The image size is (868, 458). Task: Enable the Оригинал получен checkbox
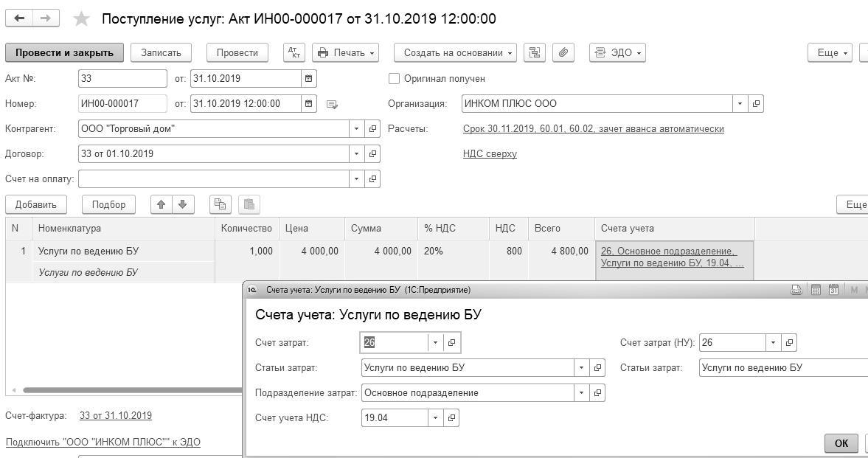click(x=394, y=79)
